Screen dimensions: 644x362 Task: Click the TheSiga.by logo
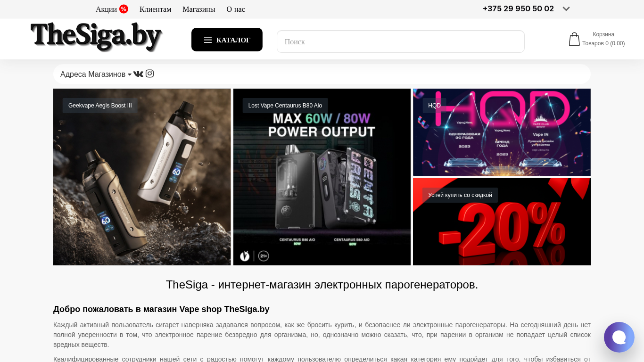coord(96,37)
